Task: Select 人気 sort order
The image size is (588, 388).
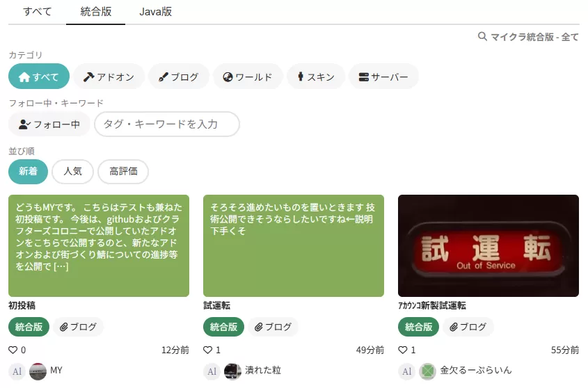Action: [73, 172]
